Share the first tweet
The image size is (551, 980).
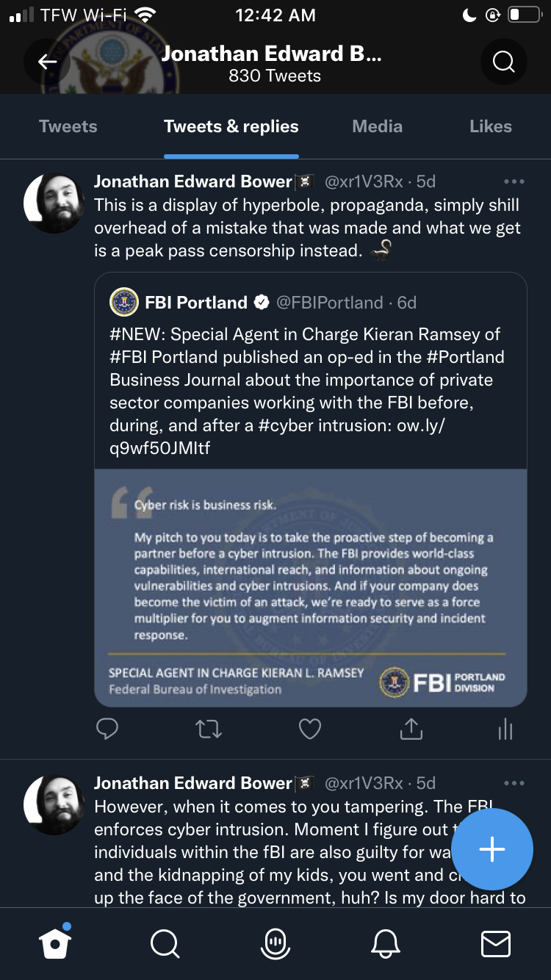tap(411, 729)
